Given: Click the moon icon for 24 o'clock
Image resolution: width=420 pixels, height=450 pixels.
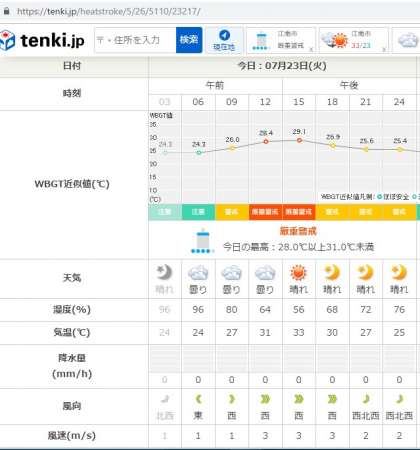Looking at the screenshot, I should tap(399, 273).
